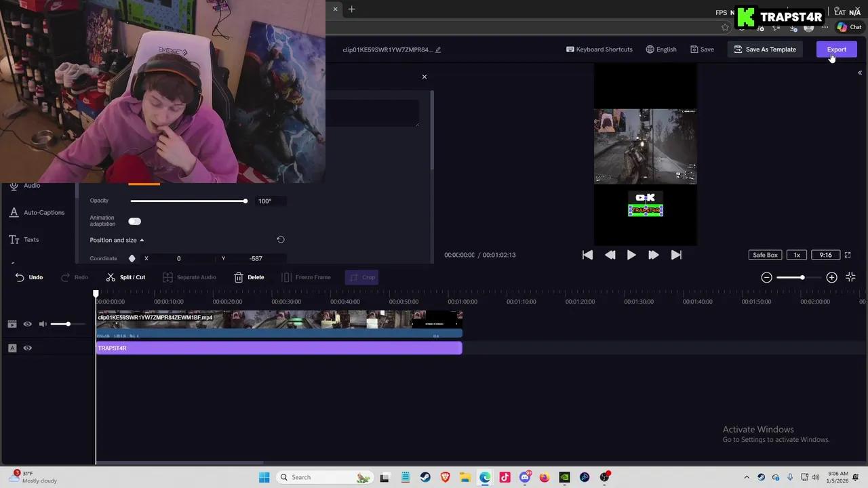This screenshot has height=488, width=868.
Task: Adjust the timeline zoom slider
Action: (x=799, y=277)
